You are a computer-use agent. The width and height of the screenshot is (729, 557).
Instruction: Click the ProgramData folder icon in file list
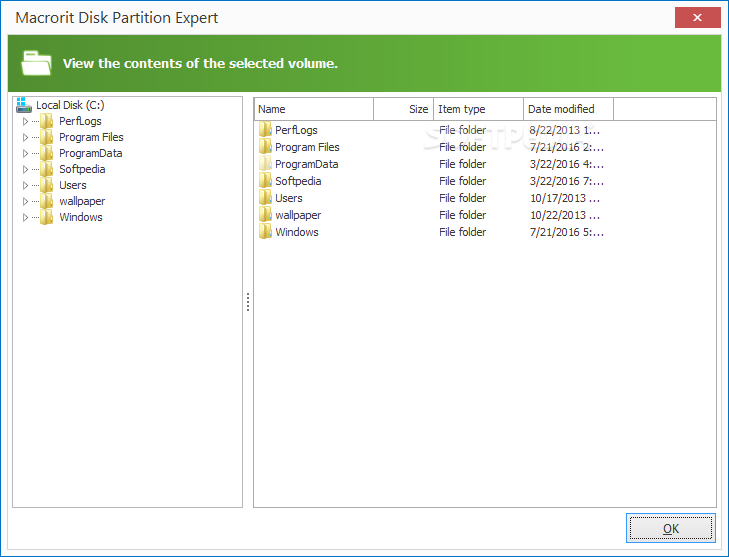coord(265,164)
